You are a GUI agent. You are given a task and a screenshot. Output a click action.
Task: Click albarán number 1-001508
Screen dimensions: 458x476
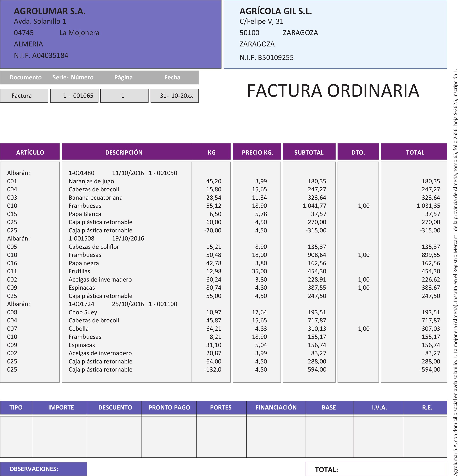pos(81,239)
